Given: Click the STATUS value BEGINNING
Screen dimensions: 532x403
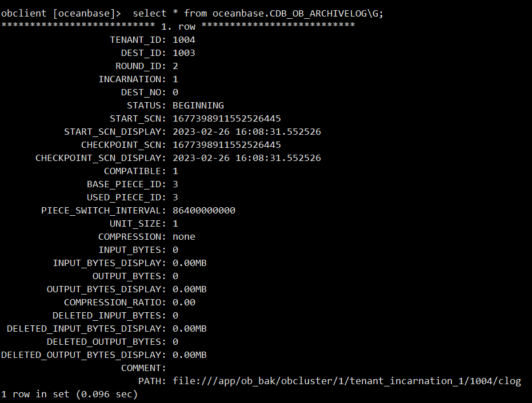Looking at the screenshot, I should 198,106.
